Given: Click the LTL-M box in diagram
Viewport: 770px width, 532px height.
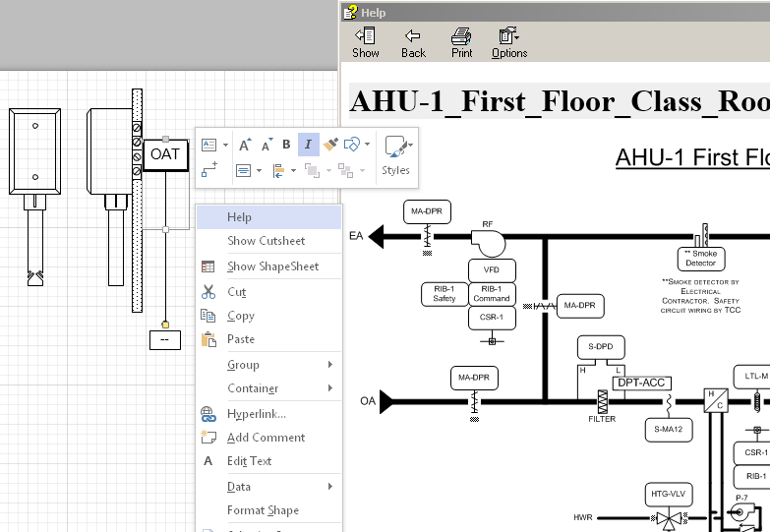Looking at the screenshot, I should click(x=752, y=377).
